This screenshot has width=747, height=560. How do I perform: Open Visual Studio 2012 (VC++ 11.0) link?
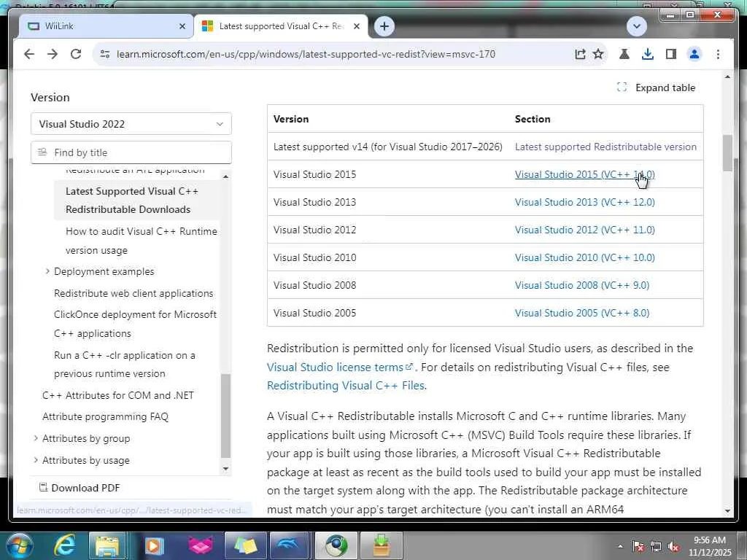[x=584, y=230]
